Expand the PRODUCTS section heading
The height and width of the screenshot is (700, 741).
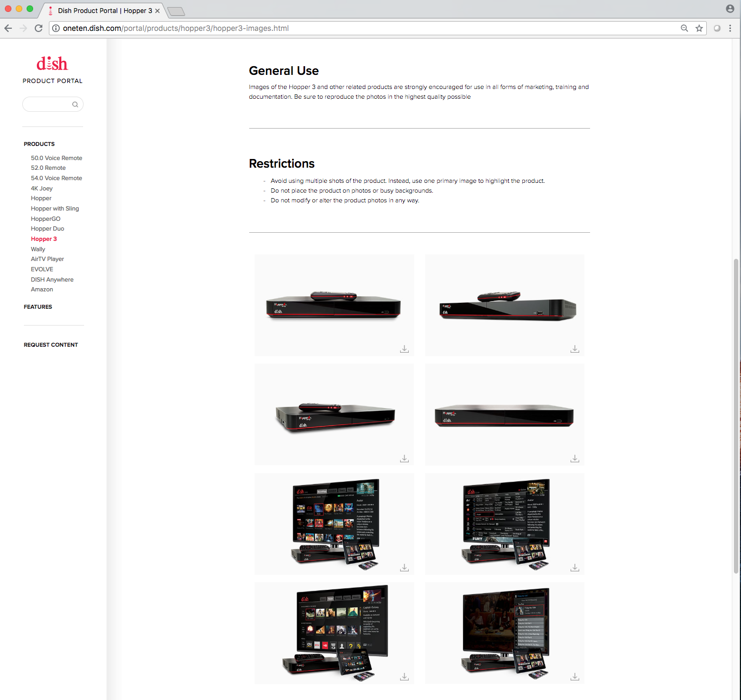pyautogui.click(x=39, y=144)
